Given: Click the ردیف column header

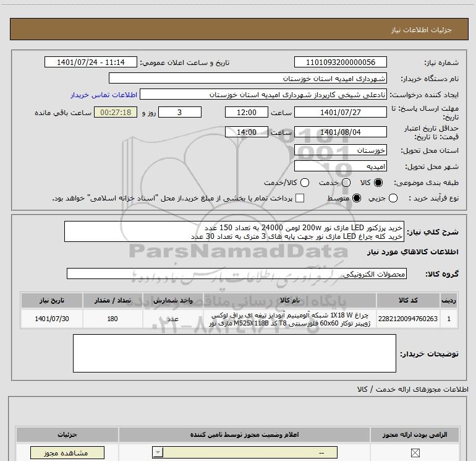Looking at the screenshot, I should (449, 300).
